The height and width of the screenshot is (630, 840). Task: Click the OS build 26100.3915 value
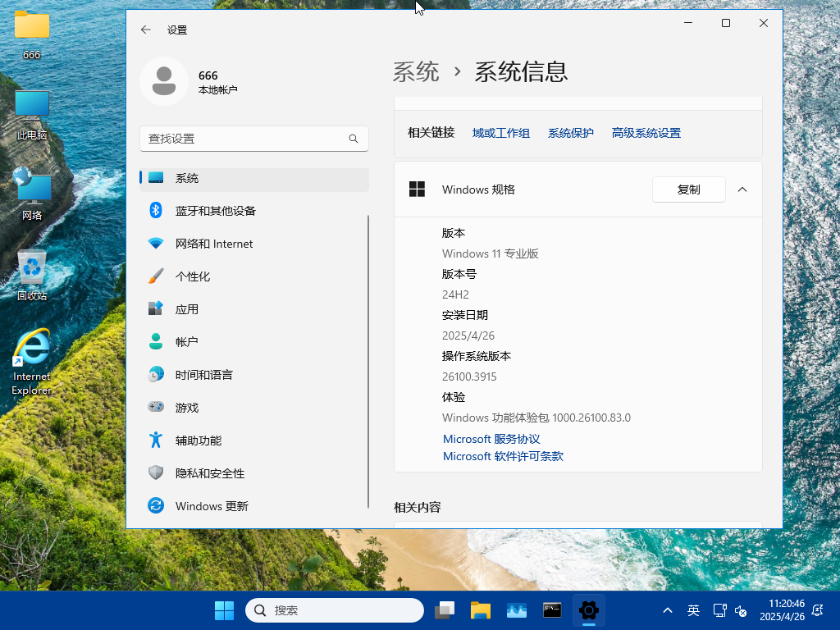click(469, 377)
